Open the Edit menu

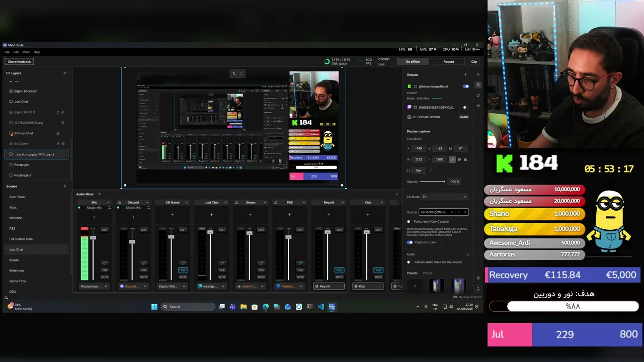point(16,52)
